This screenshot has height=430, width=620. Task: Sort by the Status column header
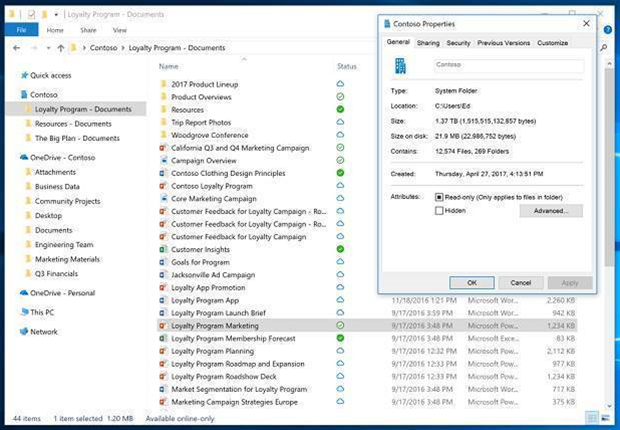coord(347,66)
